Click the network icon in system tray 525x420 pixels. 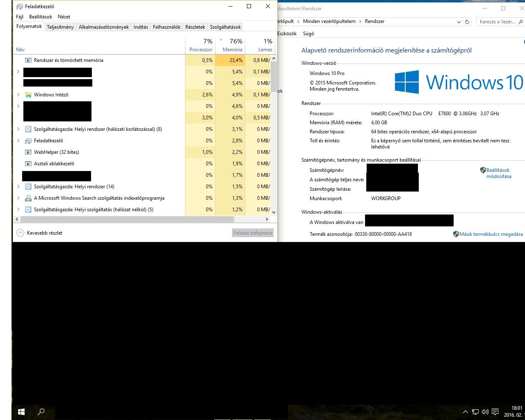pos(475,412)
